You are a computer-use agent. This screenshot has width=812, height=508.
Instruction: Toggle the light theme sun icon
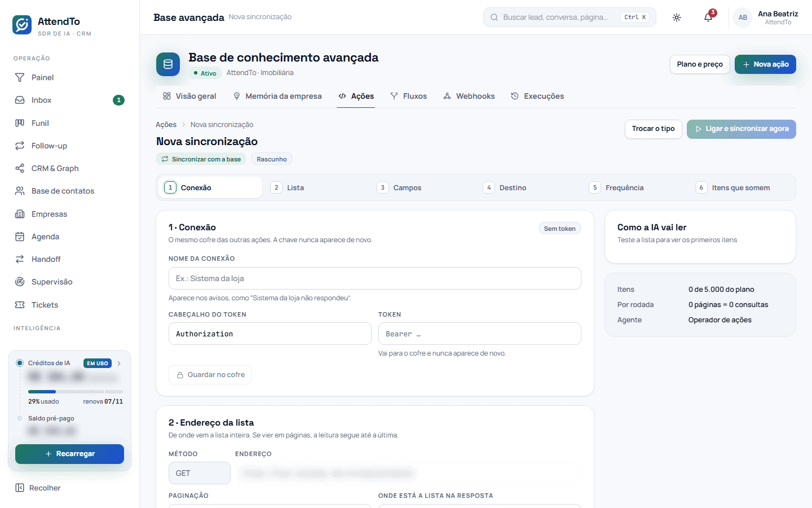coord(677,17)
